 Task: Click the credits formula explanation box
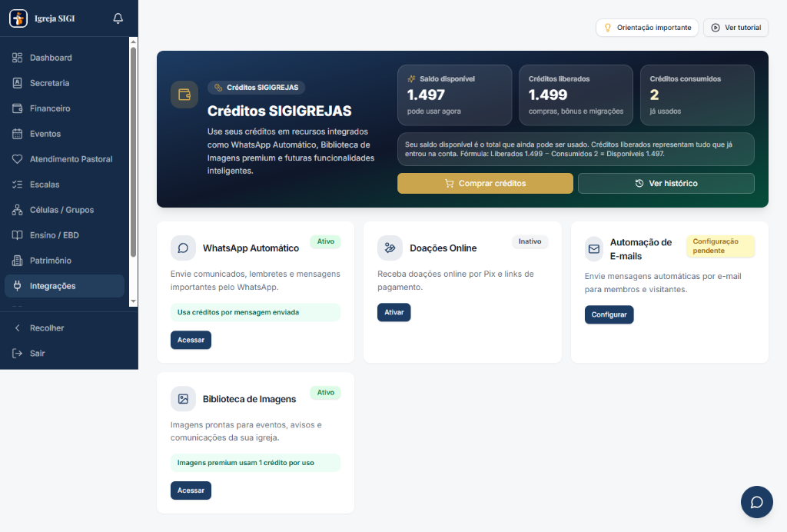[x=576, y=149]
